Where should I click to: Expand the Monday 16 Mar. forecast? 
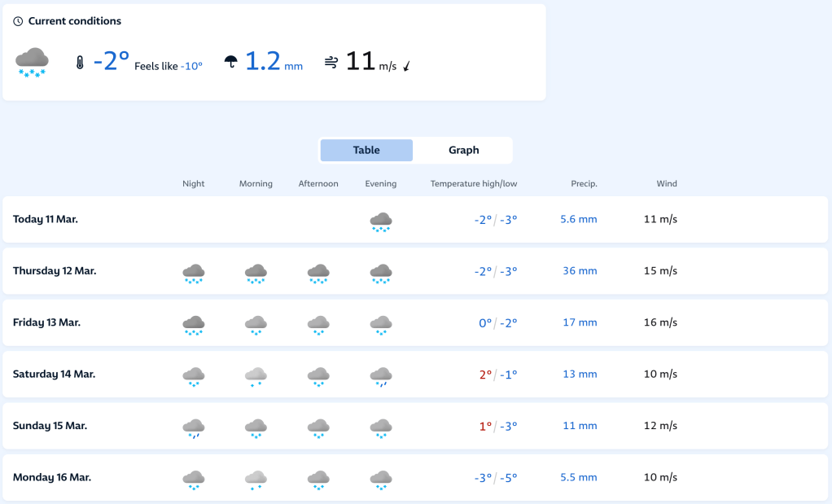[52, 478]
